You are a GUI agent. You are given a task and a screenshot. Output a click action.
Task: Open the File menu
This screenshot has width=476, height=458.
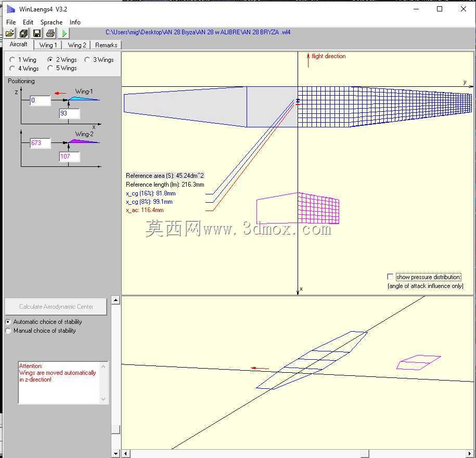(x=11, y=22)
